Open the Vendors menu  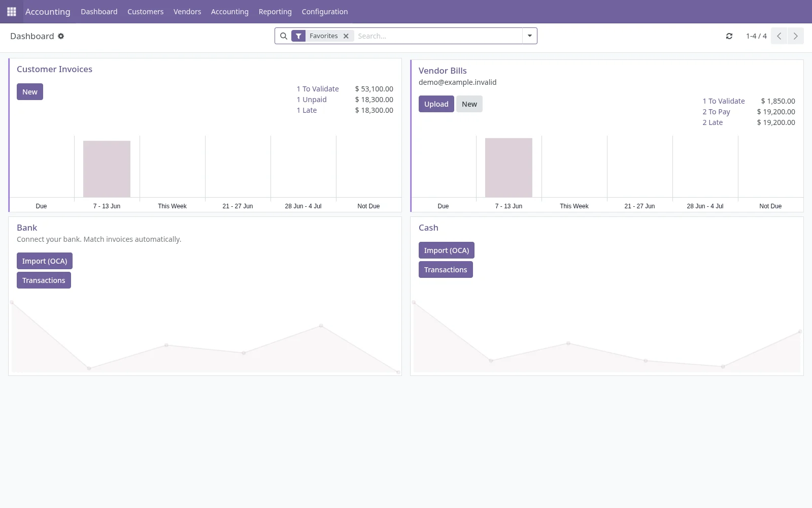[187, 12]
